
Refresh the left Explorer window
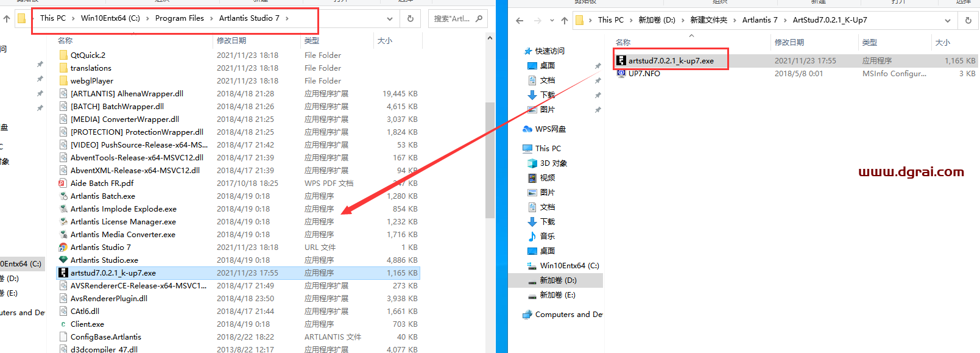click(x=411, y=18)
